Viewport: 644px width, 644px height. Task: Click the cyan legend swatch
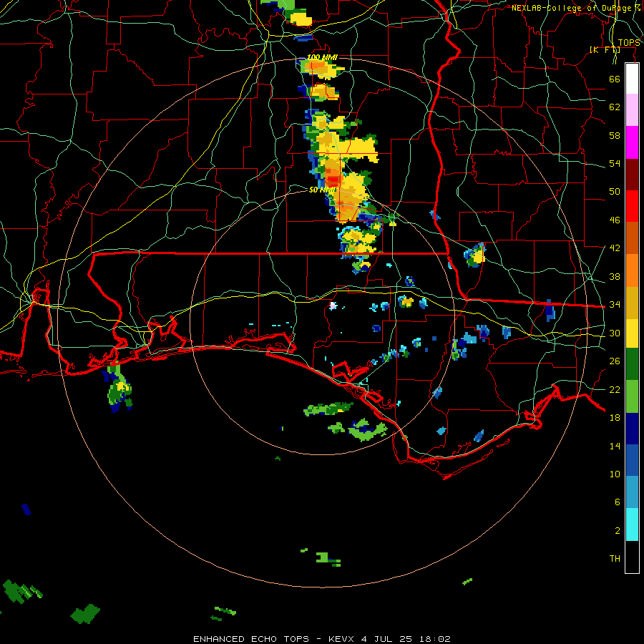(x=632, y=525)
